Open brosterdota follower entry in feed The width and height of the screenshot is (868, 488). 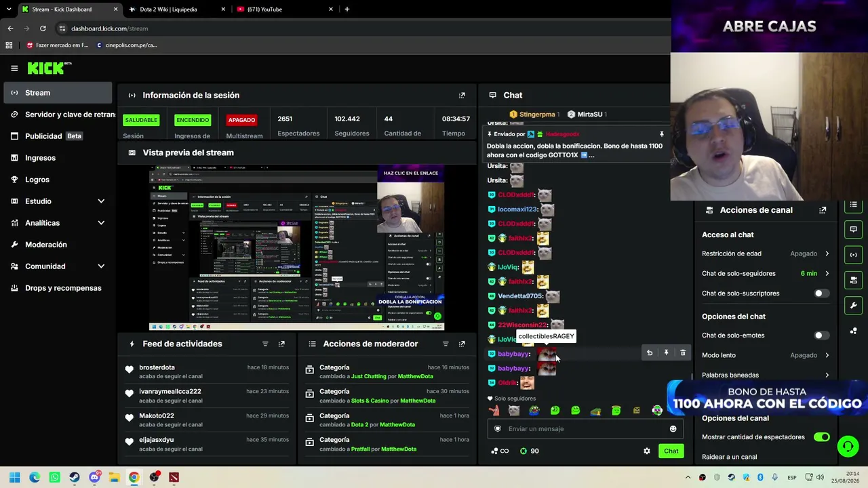point(207,371)
